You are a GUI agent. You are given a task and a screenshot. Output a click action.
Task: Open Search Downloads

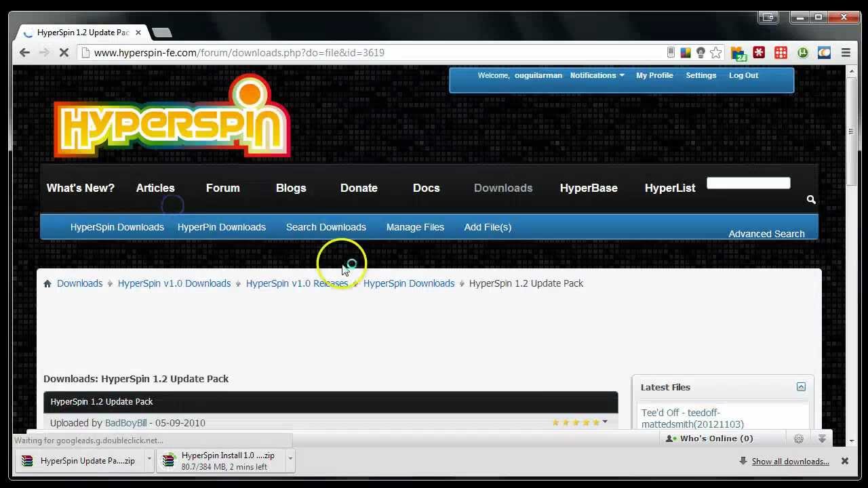326,227
